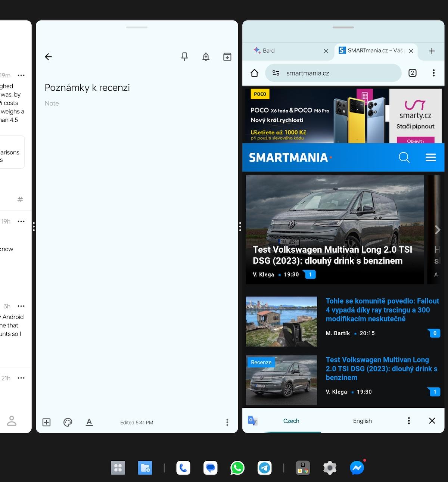The image size is (448, 482).
Task: Open note overflow menu at bottom
Action: (227, 422)
